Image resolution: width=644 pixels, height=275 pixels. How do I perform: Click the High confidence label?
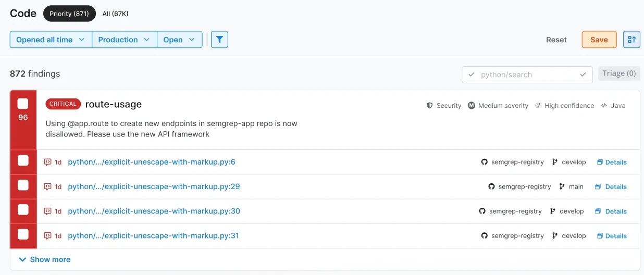coord(569,105)
